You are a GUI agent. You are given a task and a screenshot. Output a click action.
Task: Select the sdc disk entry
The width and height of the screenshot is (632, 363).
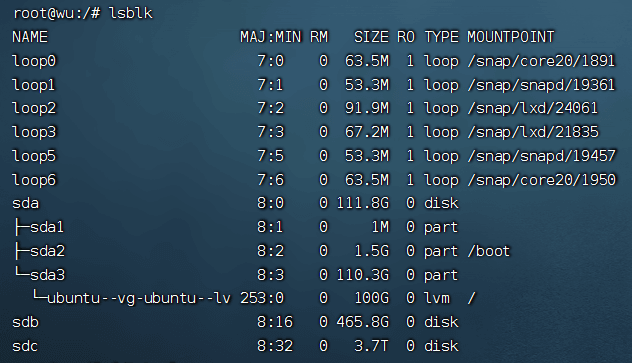(25, 346)
